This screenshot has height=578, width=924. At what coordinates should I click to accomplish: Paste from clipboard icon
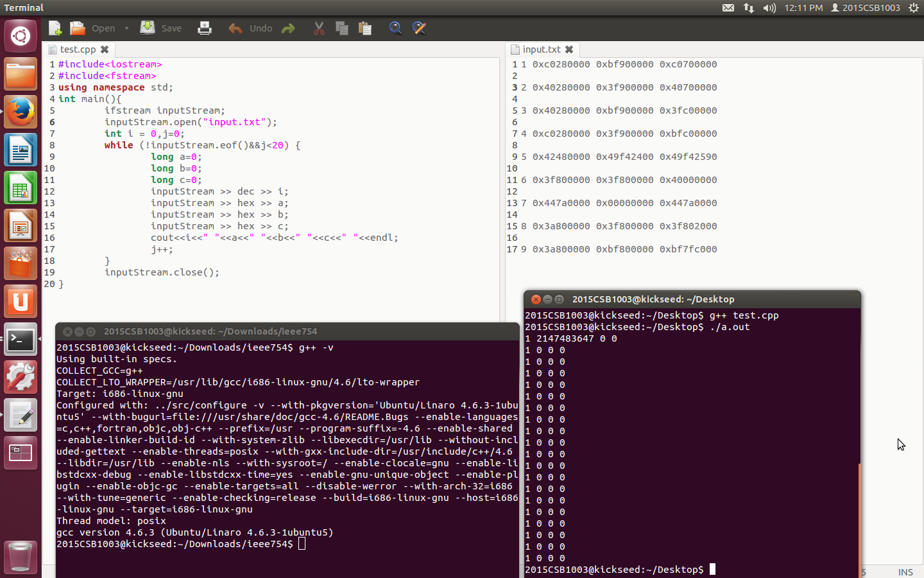pos(365,28)
